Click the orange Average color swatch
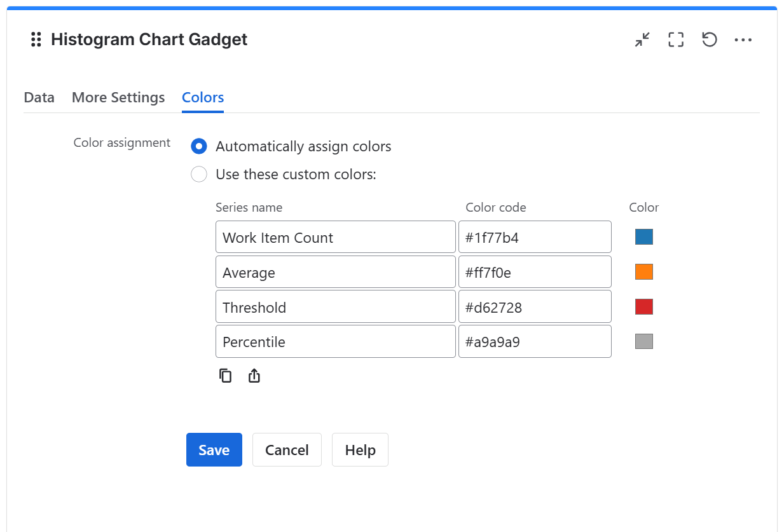The height and width of the screenshot is (532, 784). (x=642, y=271)
